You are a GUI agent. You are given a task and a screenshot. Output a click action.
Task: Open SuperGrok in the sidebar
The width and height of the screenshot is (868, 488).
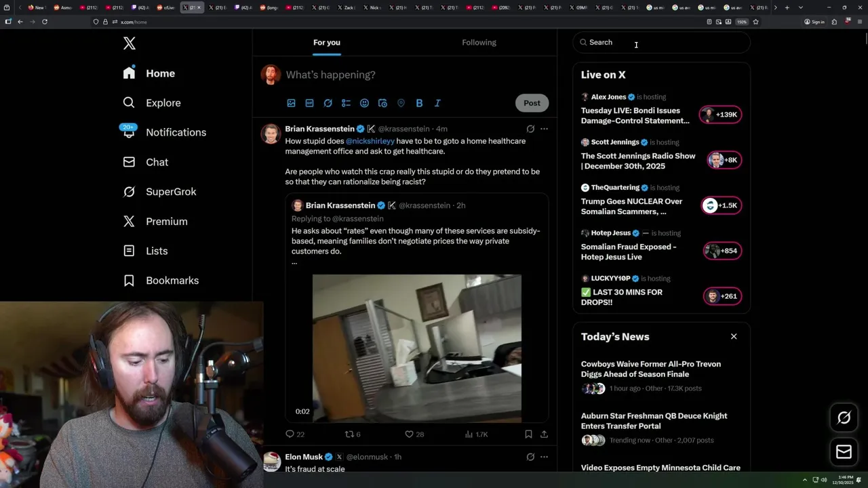pos(159,192)
